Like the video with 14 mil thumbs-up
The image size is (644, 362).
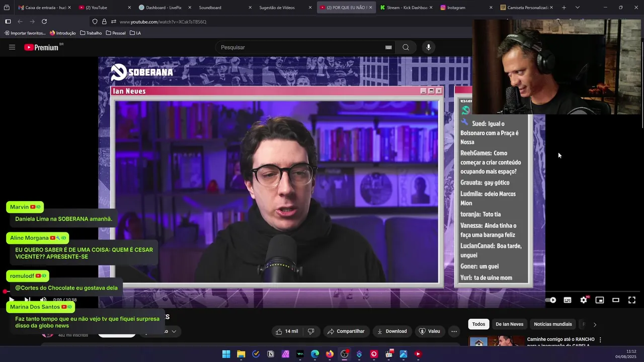tap(287, 331)
